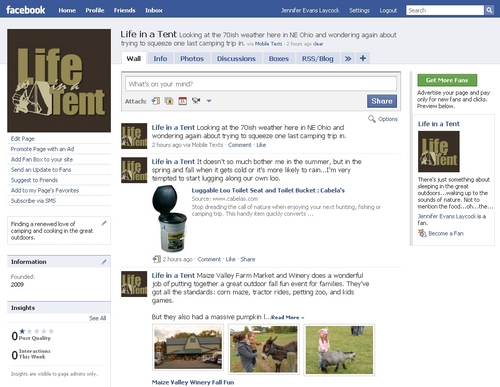Viewport: 500px width, 387px height.
Task: Click Add to my Page's Favorites
Action: 45,190
